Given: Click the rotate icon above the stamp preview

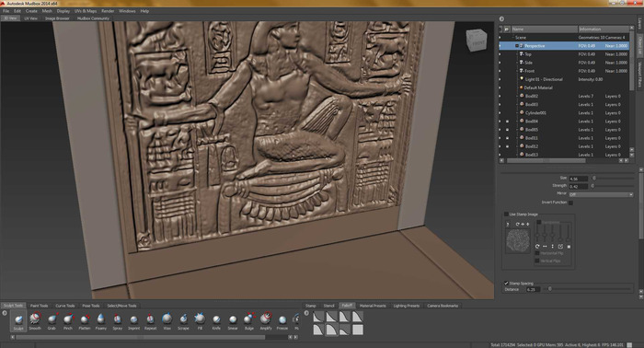Looking at the screenshot, I should tap(517, 225).
